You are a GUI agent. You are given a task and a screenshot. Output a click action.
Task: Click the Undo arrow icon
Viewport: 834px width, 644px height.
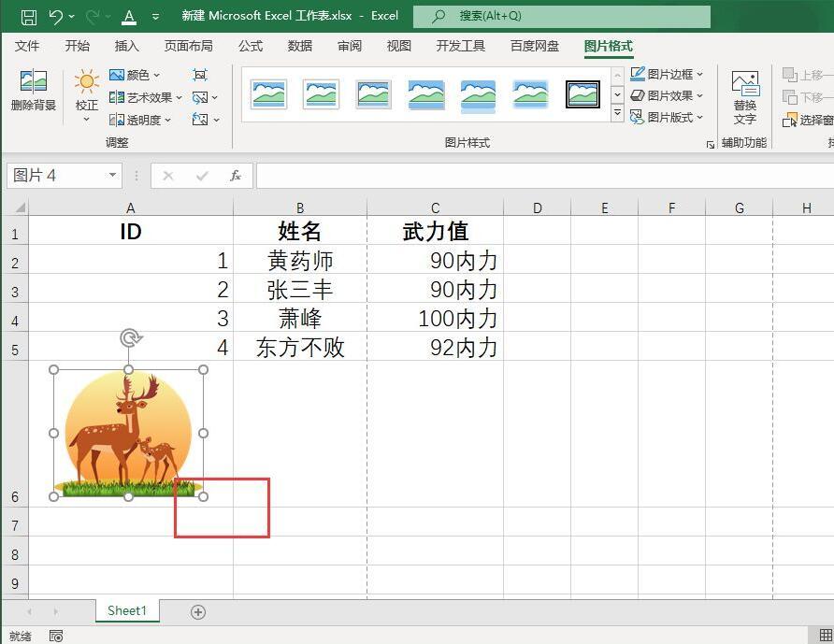point(56,17)
